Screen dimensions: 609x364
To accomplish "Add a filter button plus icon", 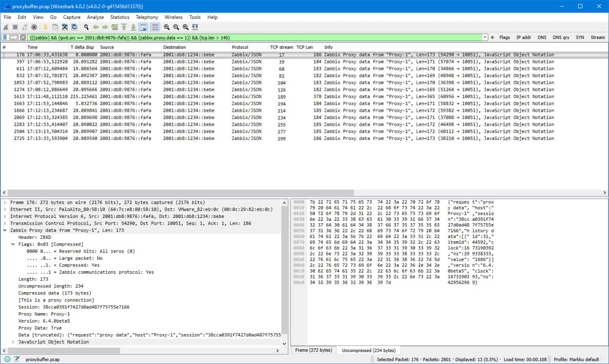I will point(492,37).
